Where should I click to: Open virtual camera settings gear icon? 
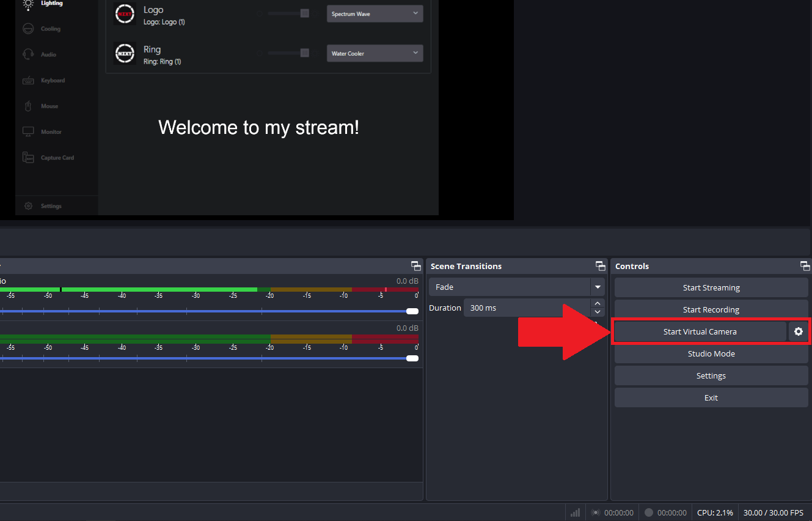(x=798, y=331)
